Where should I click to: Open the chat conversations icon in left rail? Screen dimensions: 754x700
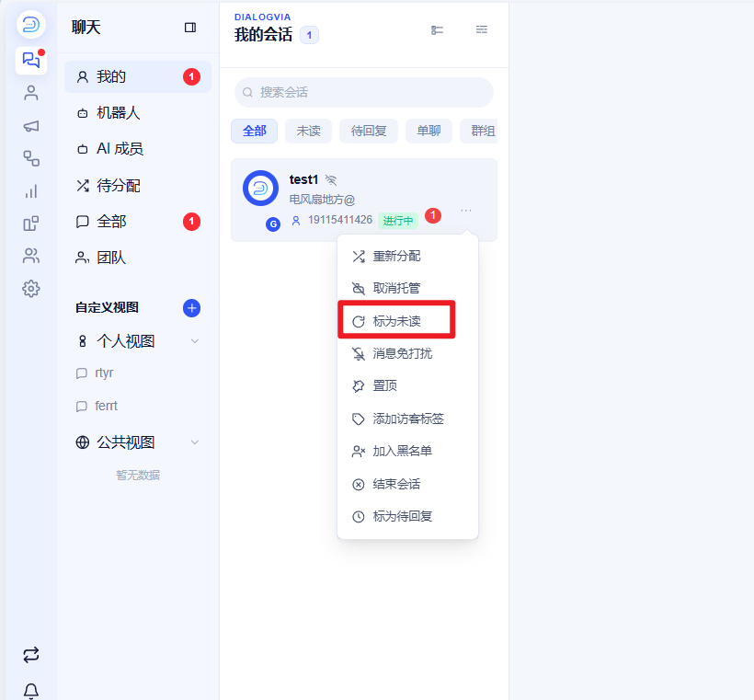tap(31, 61)
